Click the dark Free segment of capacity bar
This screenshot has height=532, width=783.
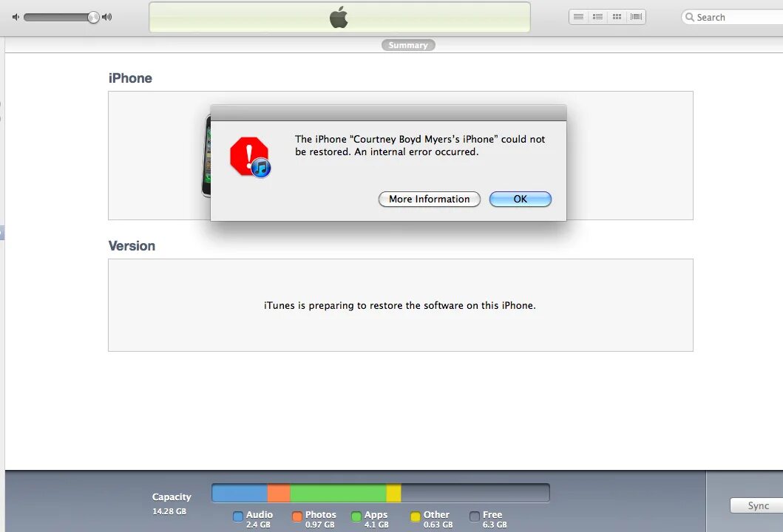click(x=475, y=493)
